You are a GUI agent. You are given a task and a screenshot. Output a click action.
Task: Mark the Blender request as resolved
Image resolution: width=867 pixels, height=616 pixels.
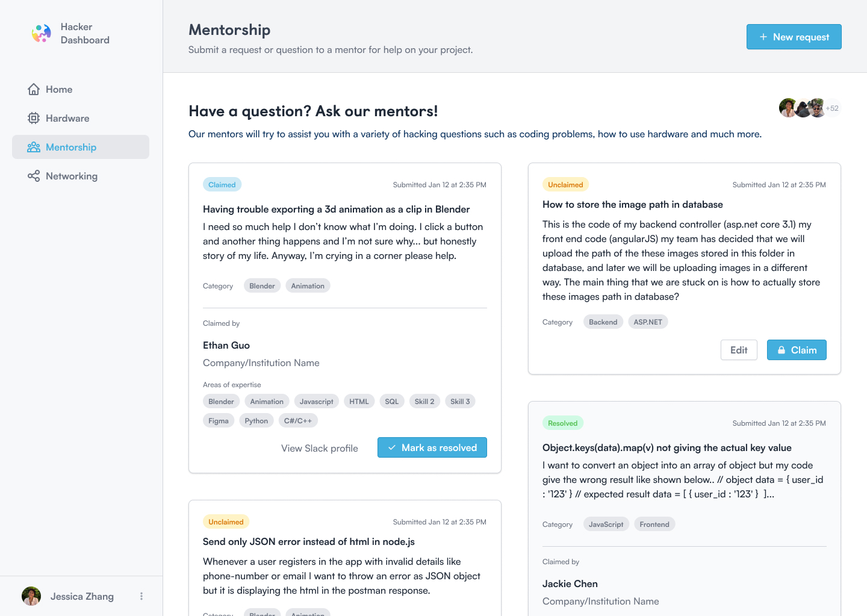coord(432,447)
